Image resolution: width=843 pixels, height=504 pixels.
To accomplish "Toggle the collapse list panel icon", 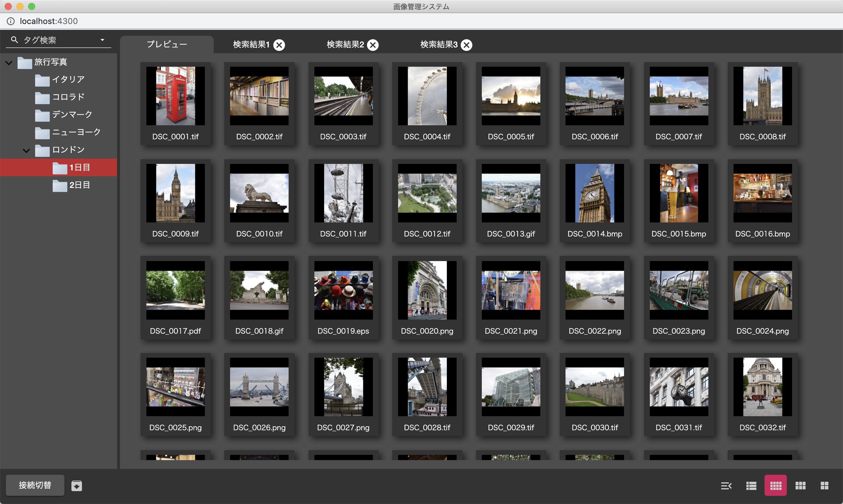I will click(x=726, y=486).
